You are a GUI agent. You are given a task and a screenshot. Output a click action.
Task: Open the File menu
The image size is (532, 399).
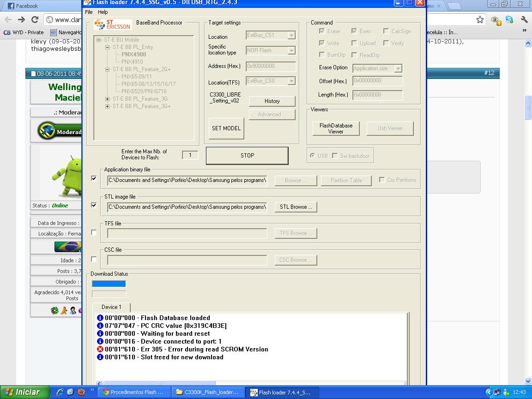tap(89, 12)
